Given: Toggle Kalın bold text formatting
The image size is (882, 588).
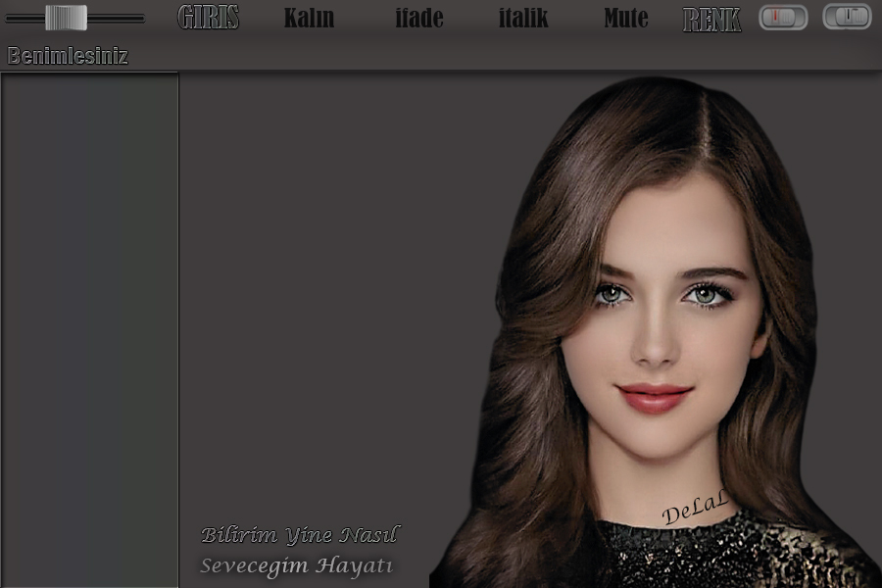Looking at the screenshot, I should click(309, 18).
